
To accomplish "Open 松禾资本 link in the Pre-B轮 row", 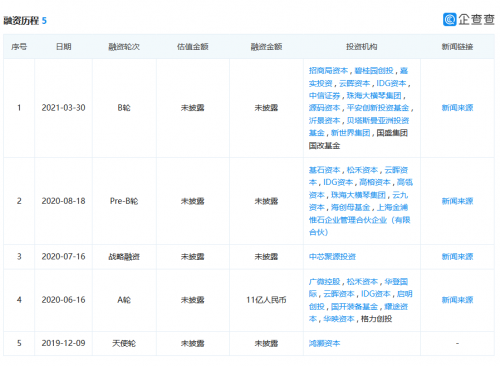I will pyautogui.click(x=362, y=170).
